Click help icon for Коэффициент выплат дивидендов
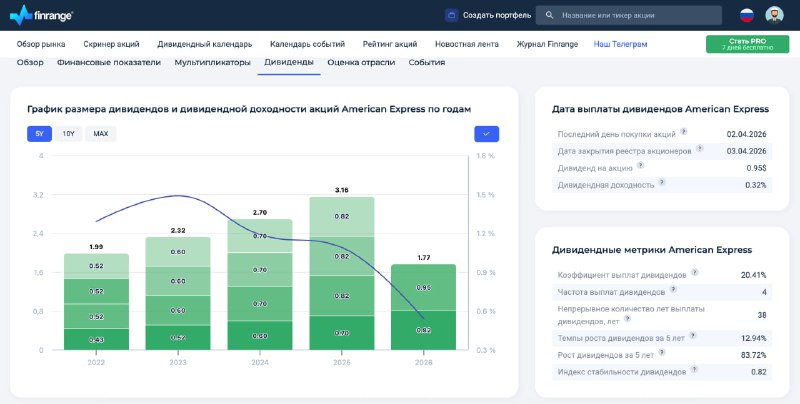This screenshot has width=800, height=404. point(694,273)
